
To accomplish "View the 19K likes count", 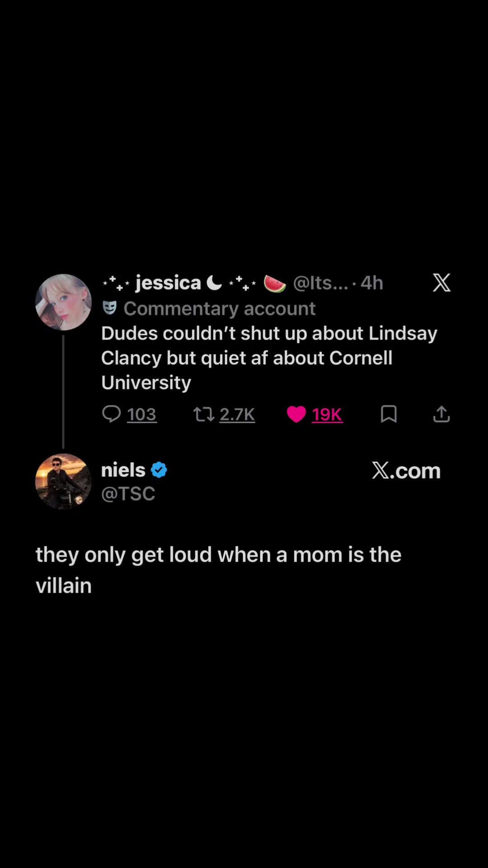I will point(327,415).
